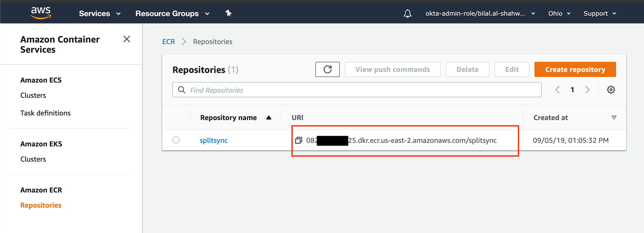Click the AWS logo home icon
Image resolution: width=644 pixels, height=233 pixels.
pos(41,13)
